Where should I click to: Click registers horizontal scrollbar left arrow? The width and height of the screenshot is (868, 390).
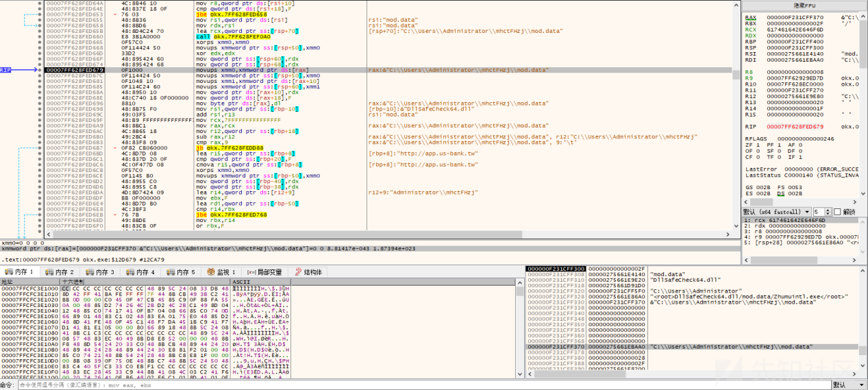coord(746,202)
